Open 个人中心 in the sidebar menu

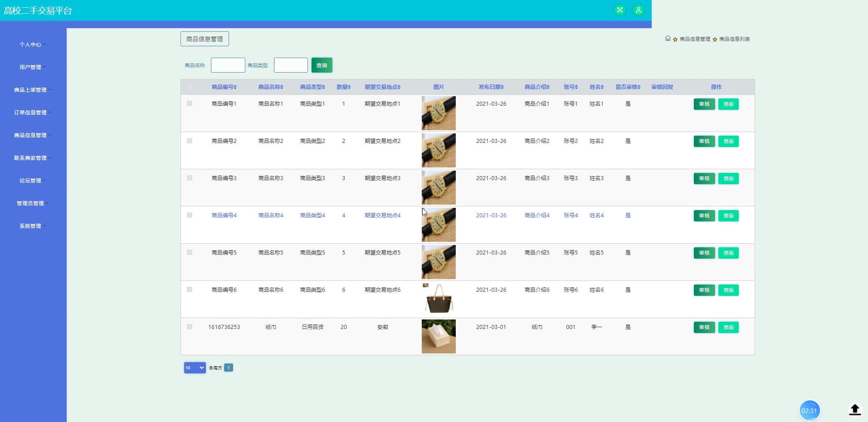[x=30, y=44]
